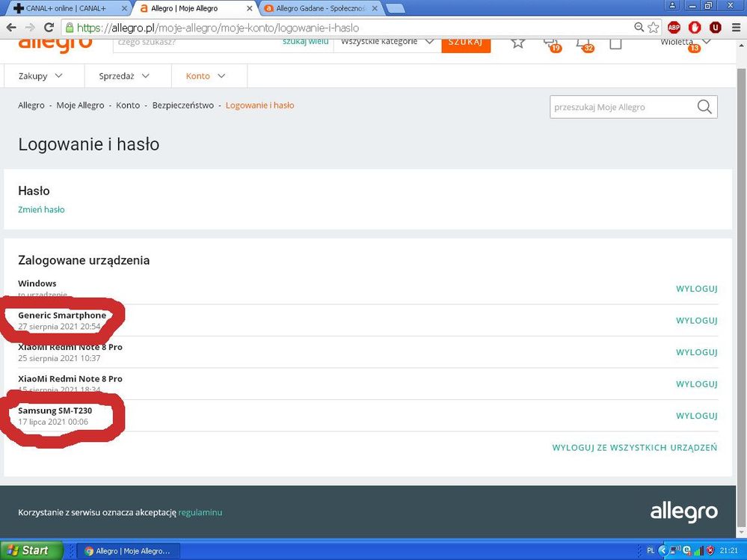This screenshot has width=747, height=560.
Task: Open the Chrome hamburger menu
Action: pos(734,27)
